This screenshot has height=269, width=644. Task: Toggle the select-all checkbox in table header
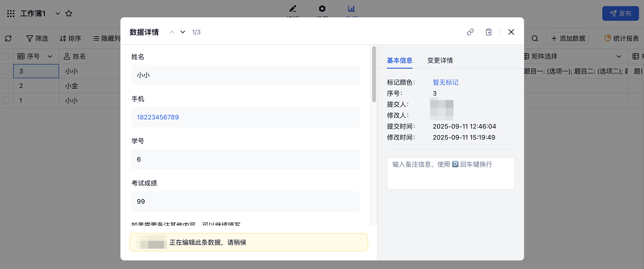pos(6,56)
